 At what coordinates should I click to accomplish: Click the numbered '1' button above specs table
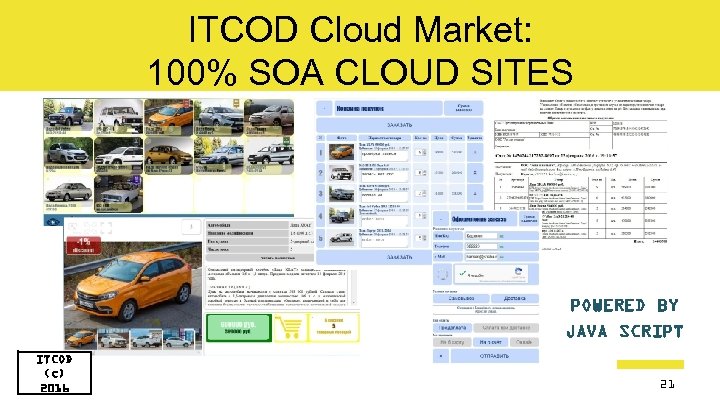191,227
